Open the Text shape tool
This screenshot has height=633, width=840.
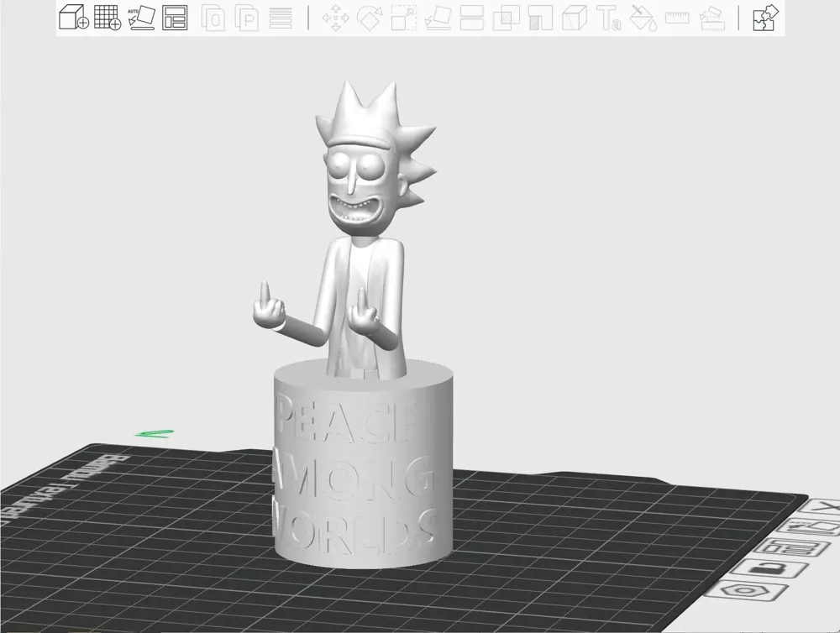click(609, 18)
